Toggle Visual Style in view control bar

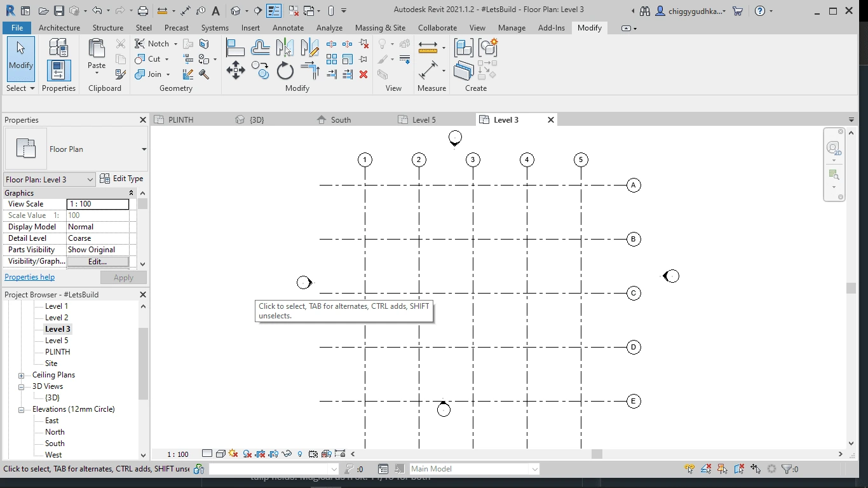tap(220, 454)
